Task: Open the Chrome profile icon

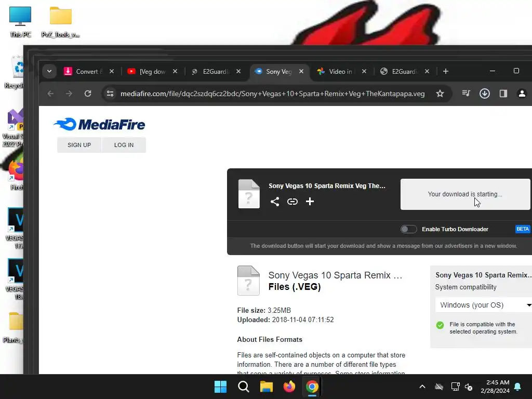Action: point(522,94)
